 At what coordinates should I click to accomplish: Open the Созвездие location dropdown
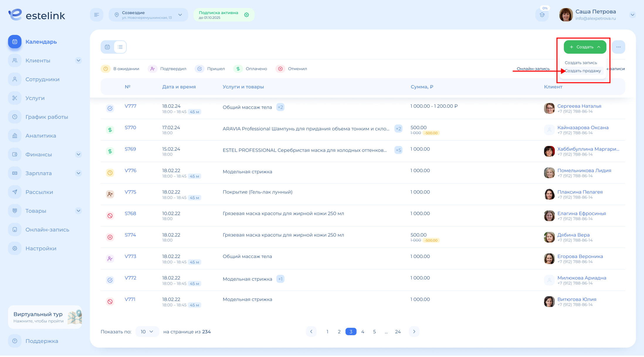[148, 15]
